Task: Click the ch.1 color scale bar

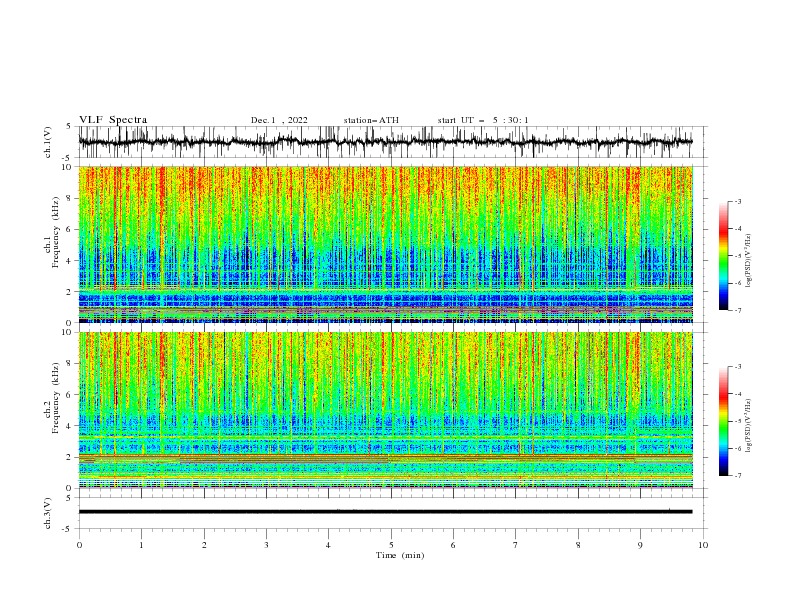Action: tap(723, 256)
